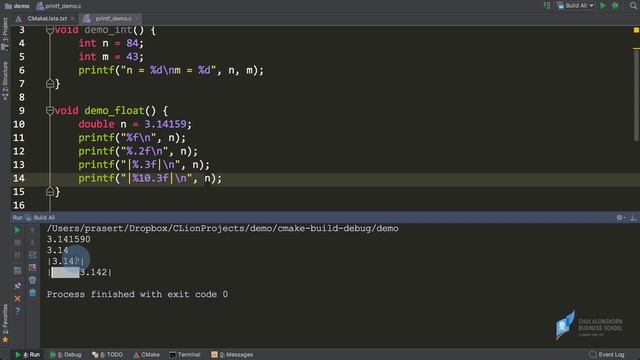The width and height of the screenshot is (640, 360).
Task: Toggle scroll-to-end icon in the console toolbar
Action: point(33,268)
